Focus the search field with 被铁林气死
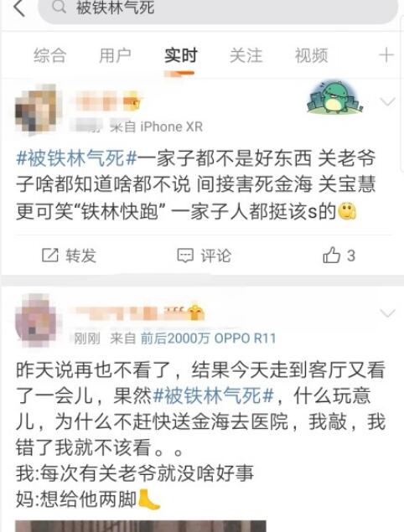 tap(218, 9)
